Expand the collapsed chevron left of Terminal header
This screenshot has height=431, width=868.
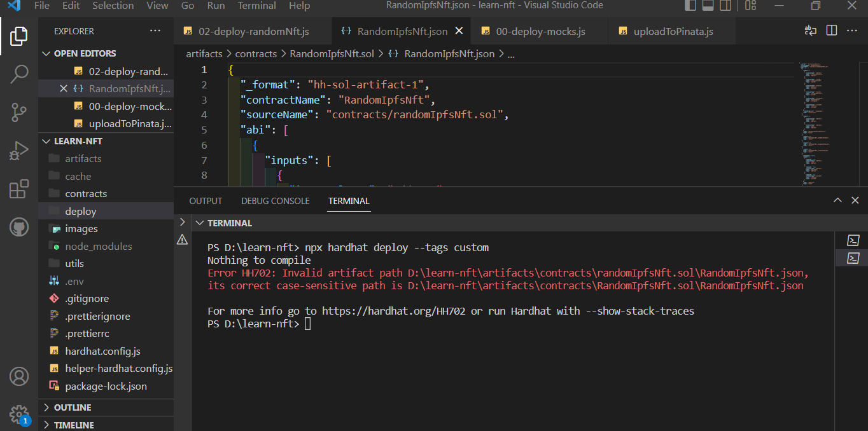pos(182,222)
